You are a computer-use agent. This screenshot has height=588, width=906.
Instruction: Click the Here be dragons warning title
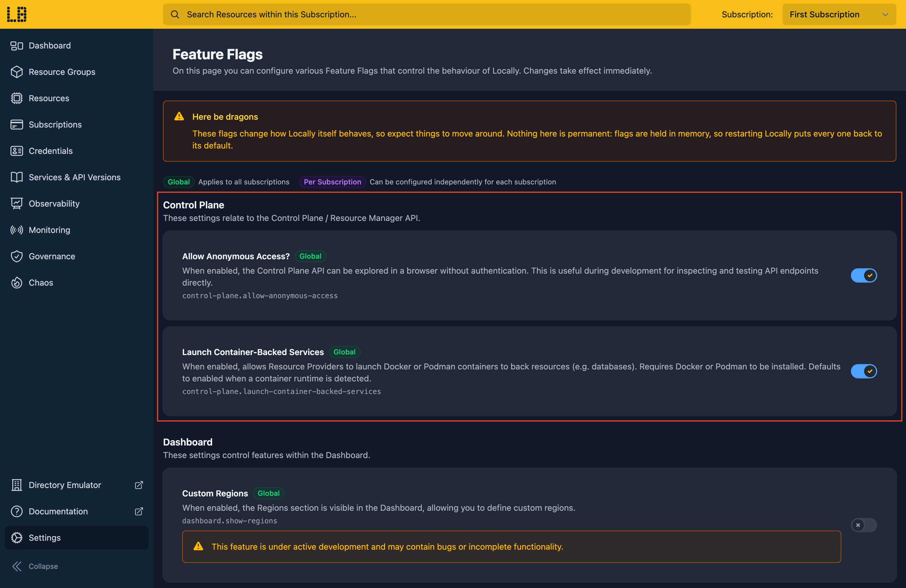click(225, 117)
